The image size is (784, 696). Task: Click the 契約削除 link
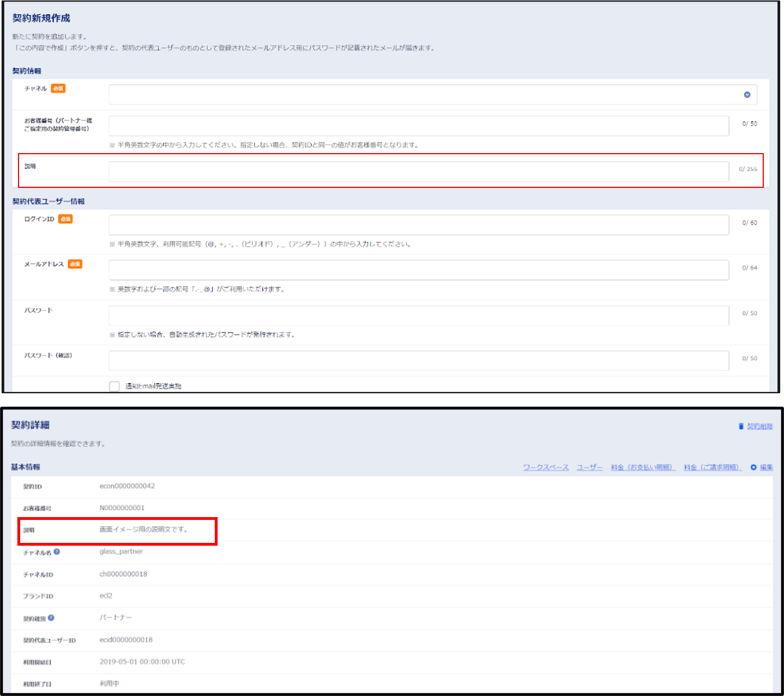coord(760,426)
